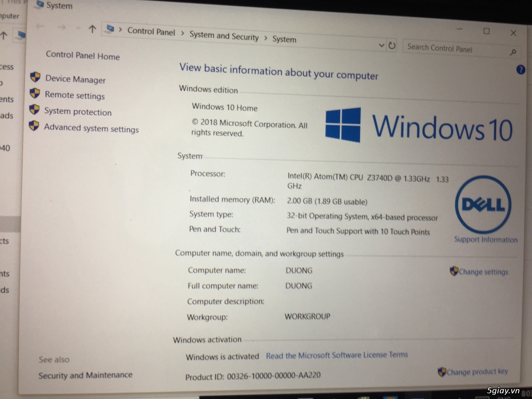Click the Change settings shield icon
The height and width of the screenshot is (399, 532).
pos(454,271)
